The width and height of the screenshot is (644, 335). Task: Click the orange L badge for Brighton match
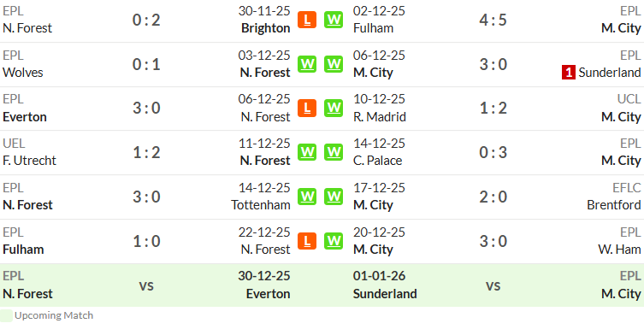[307, 20]
